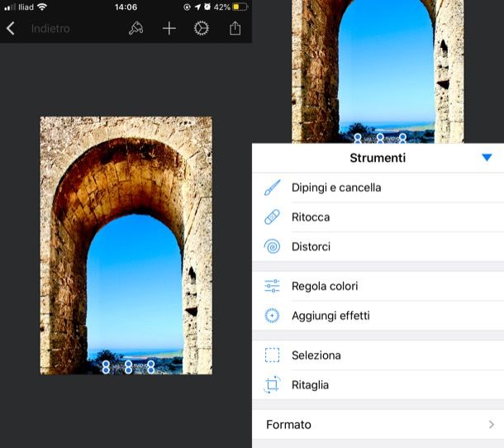This screenshot has height=448, width=504.
Task: Choose the Ritocca menu label
Action: point(311,217)
